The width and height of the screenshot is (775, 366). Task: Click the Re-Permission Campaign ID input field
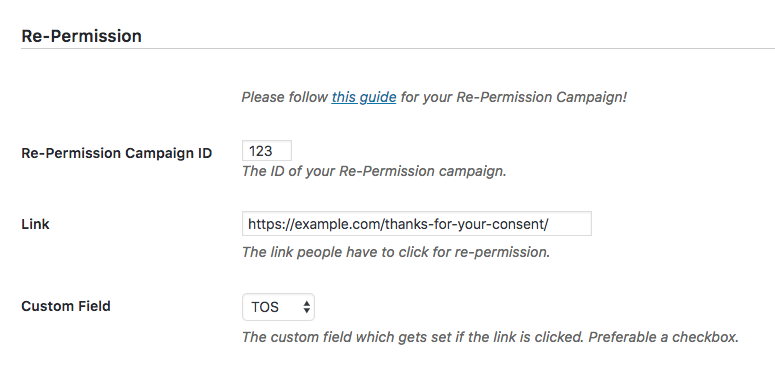[267, 151]
